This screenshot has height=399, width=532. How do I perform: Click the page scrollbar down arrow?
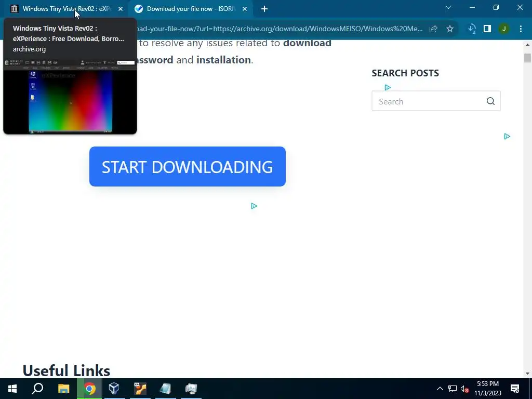[527, 374]
